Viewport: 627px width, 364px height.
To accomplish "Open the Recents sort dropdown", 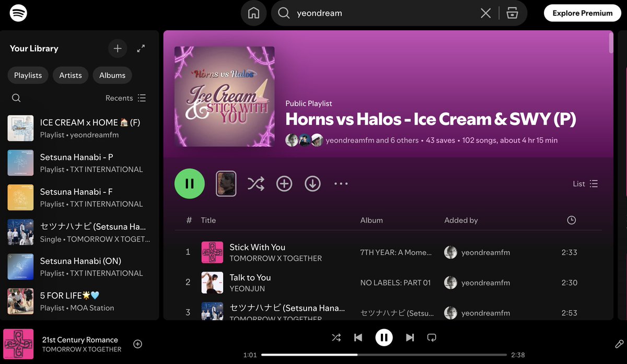I will [126, 98].
